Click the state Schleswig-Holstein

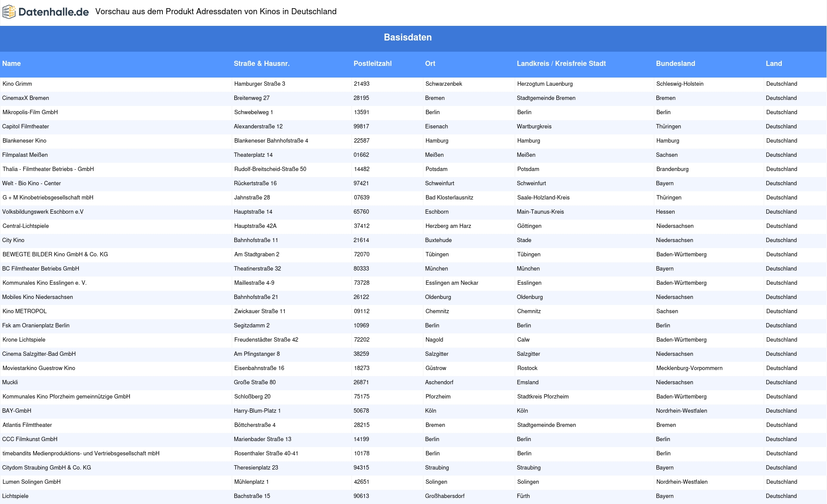point(680,84)
